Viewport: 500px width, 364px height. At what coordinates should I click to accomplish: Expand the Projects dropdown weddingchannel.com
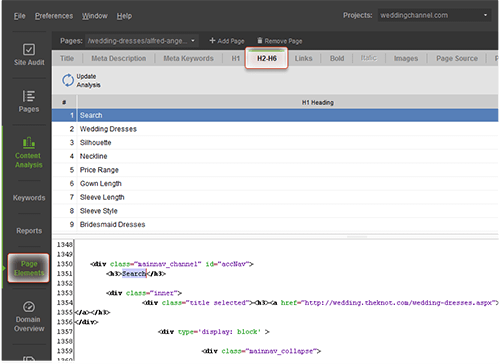pyautogui.click(x=434, y=15)
